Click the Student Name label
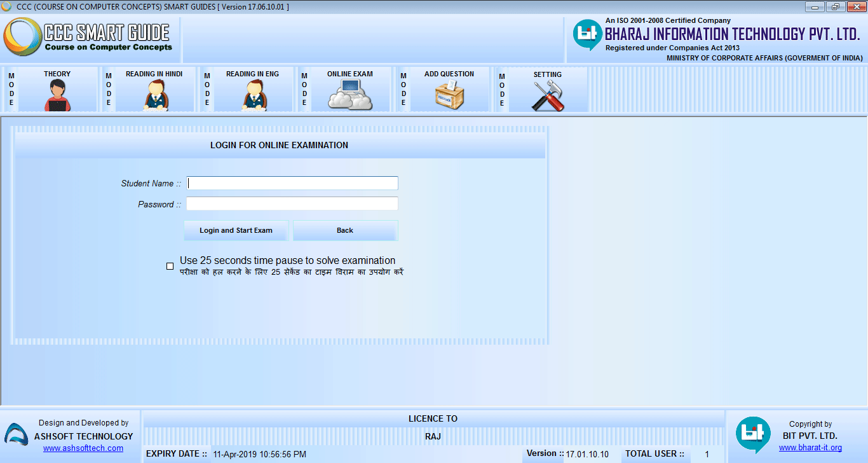 coord(151,183)
